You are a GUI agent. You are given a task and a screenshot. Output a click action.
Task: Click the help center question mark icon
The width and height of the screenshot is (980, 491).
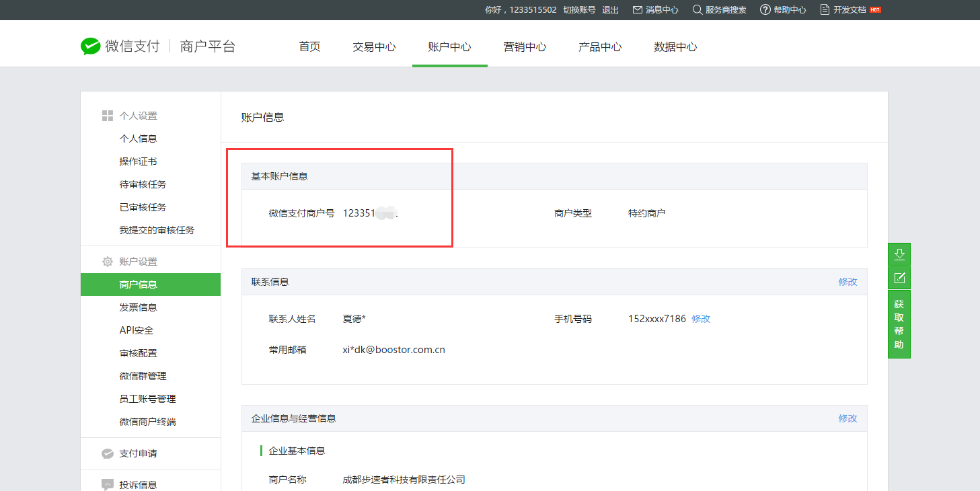765,10
